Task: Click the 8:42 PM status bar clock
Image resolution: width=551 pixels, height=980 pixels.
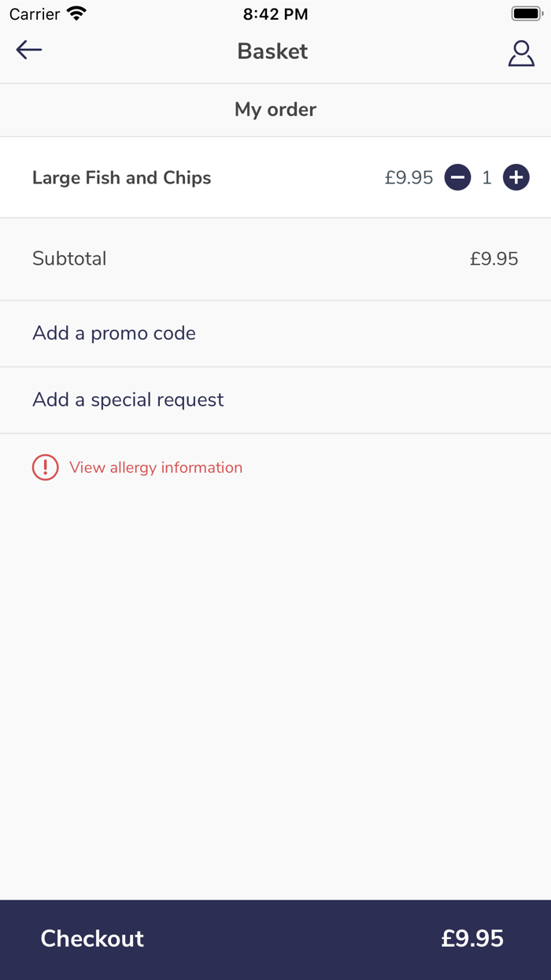Action: point(275,13)
